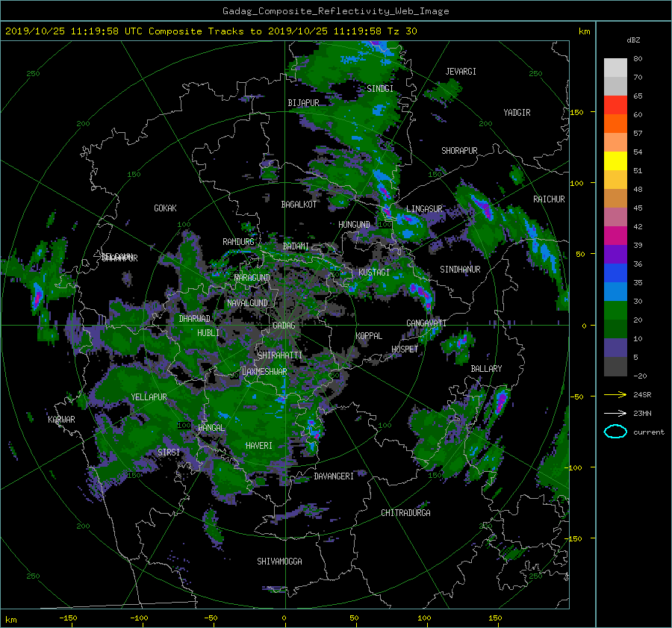The width and height of the screenshot is (672, 628).
Task: Select the bright green swatch near 20 dBZ
Action: tap(615, 311)
